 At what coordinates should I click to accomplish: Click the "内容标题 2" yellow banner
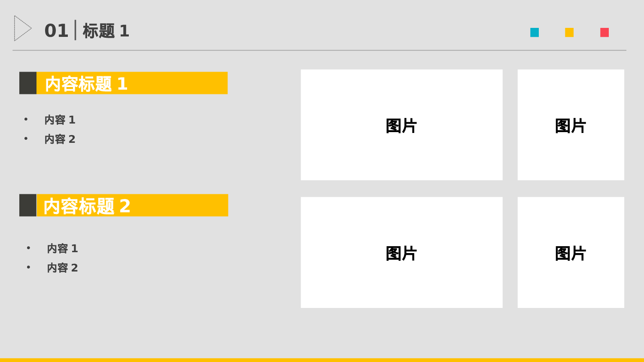click(132, 205)
